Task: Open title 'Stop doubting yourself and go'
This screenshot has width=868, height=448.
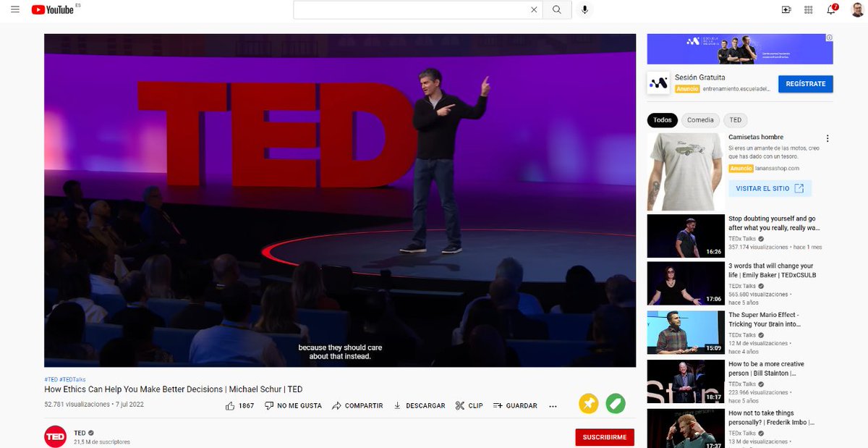Action: point(774,223)
